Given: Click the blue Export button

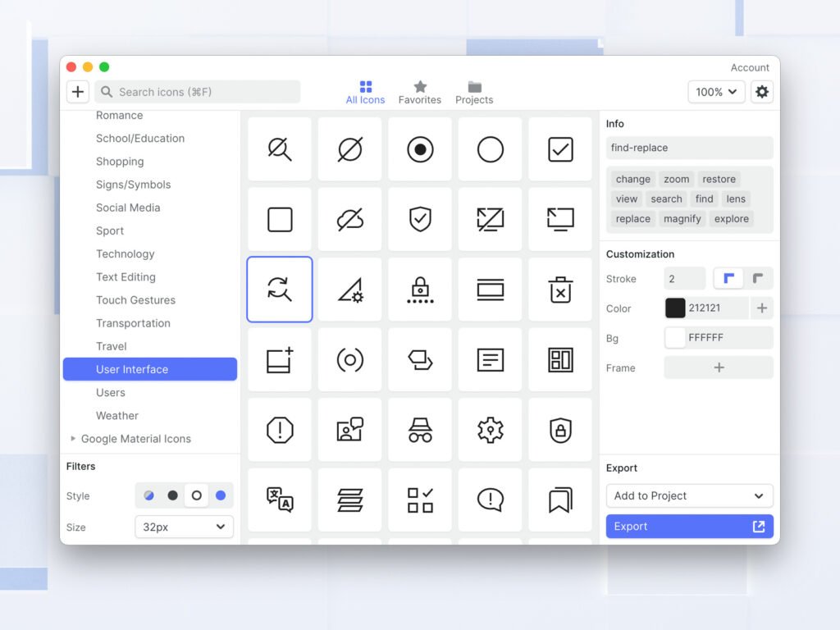Looking at the screenshot, I should (x=689, y=526).
